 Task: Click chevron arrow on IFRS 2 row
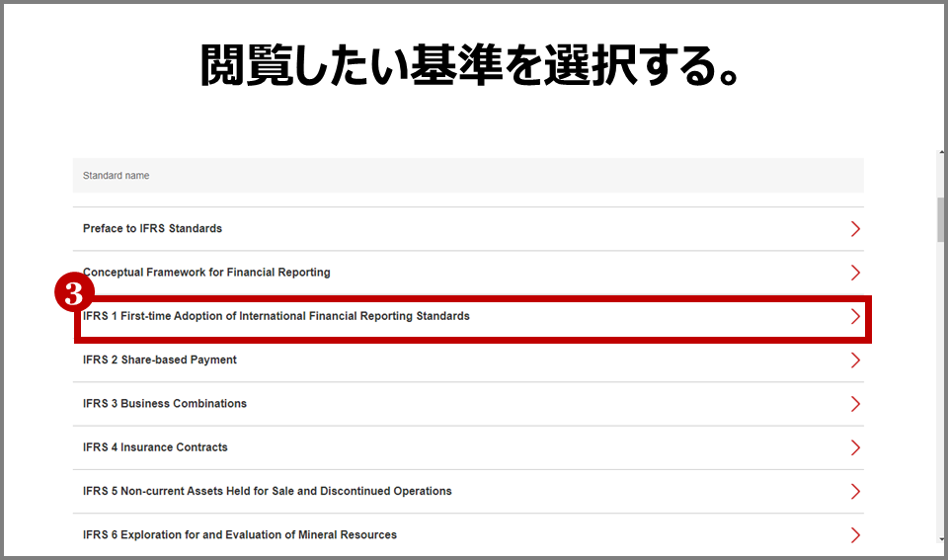(855, 360)
